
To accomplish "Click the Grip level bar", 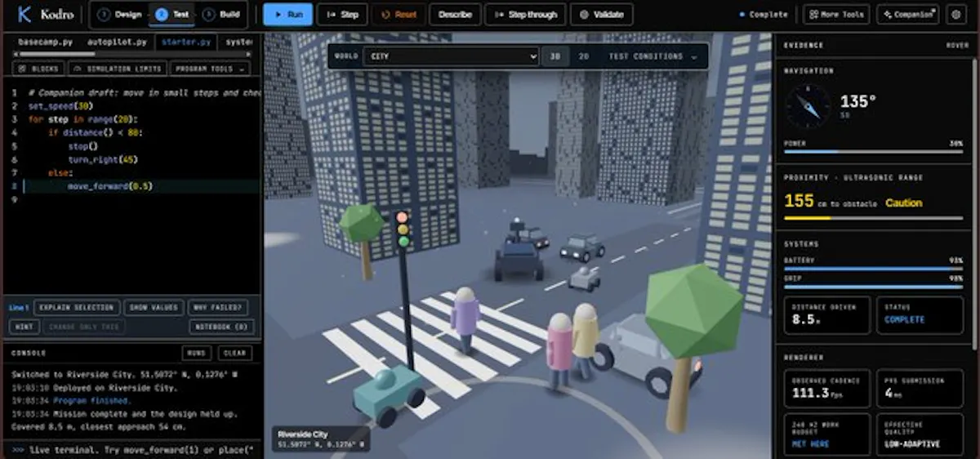I will [873, 286].
